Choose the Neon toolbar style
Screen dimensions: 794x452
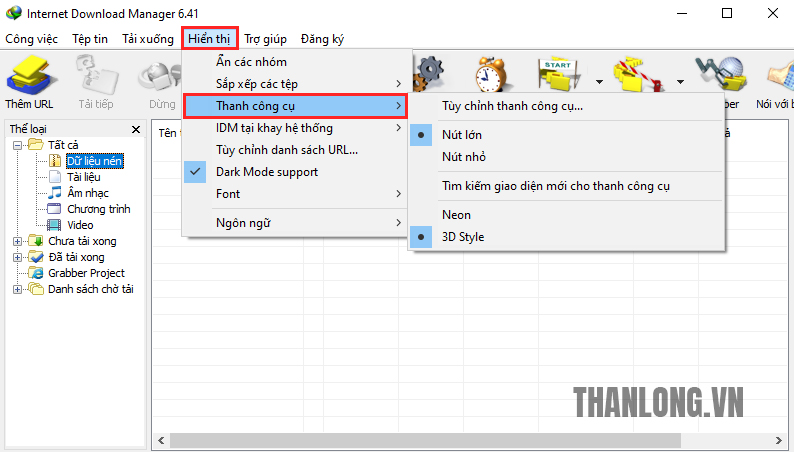456,215
